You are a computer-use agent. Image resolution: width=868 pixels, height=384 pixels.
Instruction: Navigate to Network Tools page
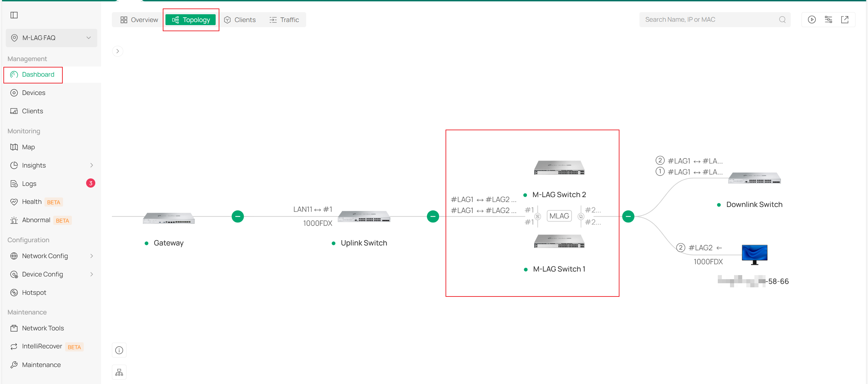pos(43,328)
